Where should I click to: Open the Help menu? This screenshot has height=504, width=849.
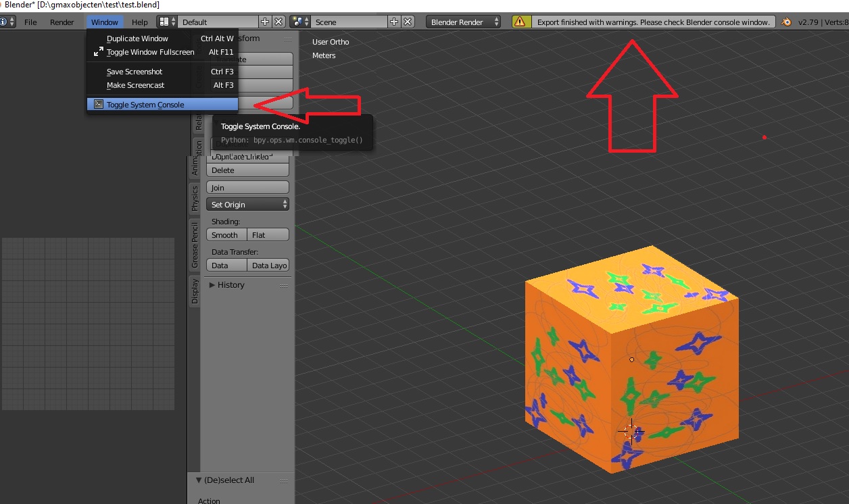point(140,22)
